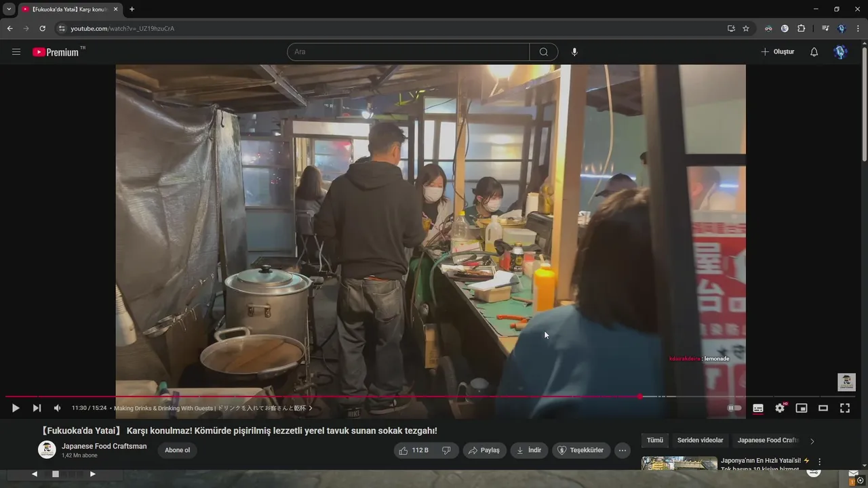Open the YouTube guide hamburger menu

click(x=16, y=52)
